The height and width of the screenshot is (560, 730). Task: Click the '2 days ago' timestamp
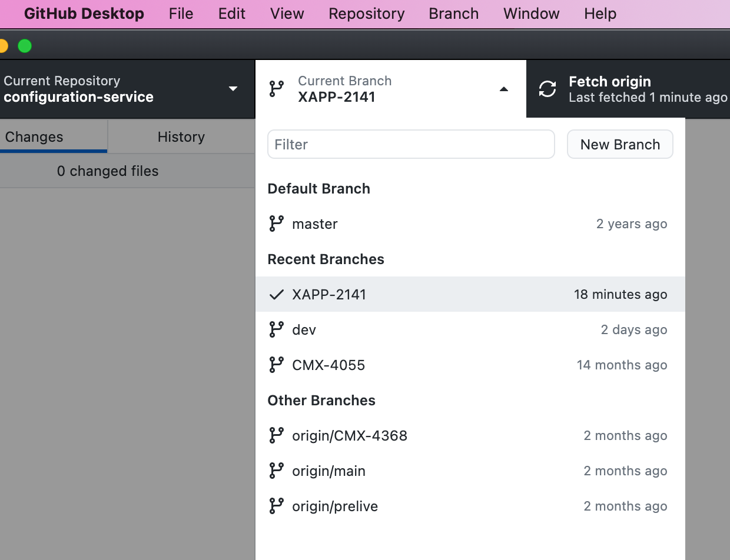point(634,330)
